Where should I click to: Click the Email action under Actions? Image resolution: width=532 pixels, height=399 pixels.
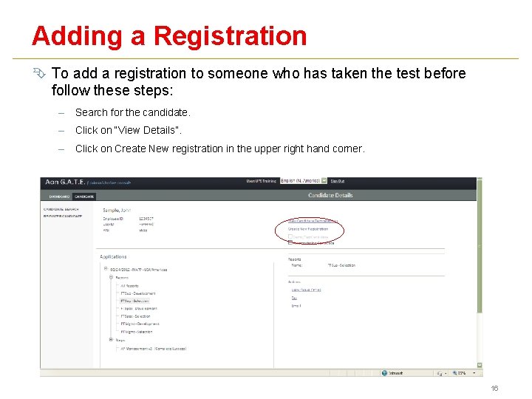[296, 306]
